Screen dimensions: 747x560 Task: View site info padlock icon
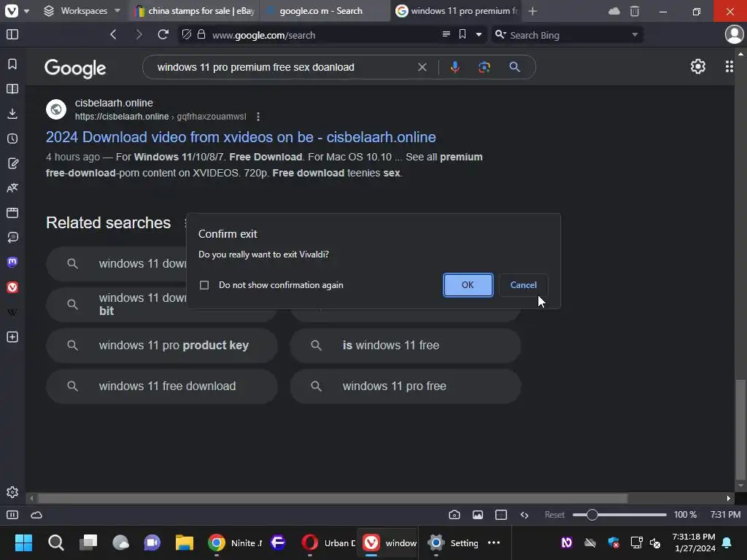coord(201,34)
